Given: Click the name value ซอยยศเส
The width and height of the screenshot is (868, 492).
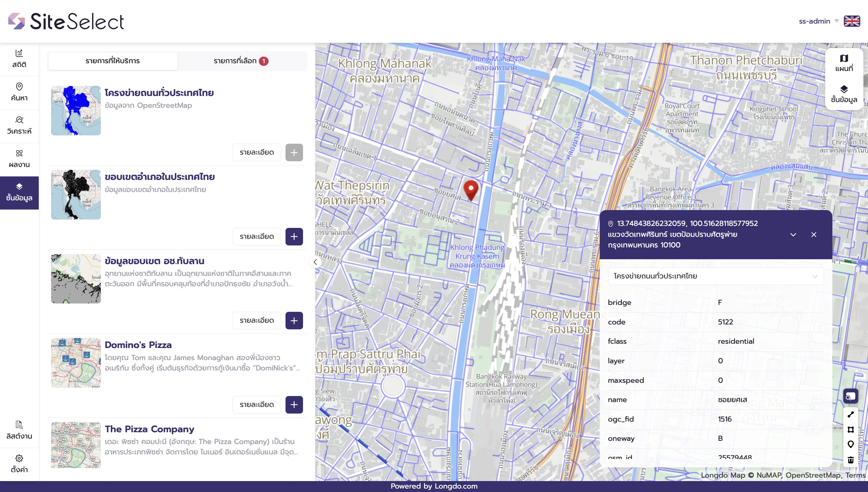Looking at the screenshot, I should point(732,400).
